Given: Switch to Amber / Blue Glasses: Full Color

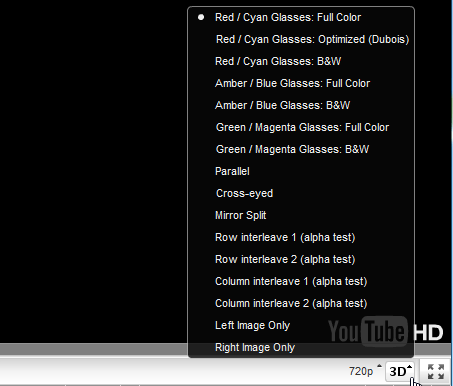Looking at the screenshot, I should click(301, 83).
